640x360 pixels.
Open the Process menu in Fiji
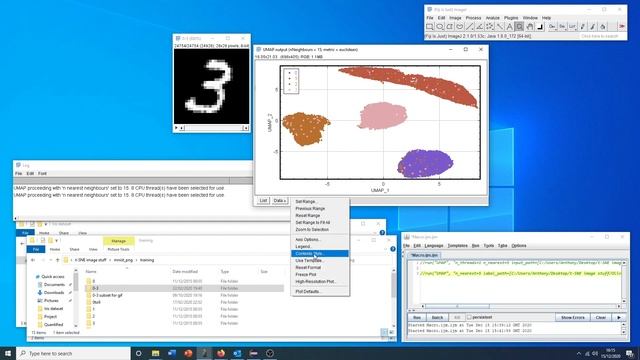(x=473, y=18)
